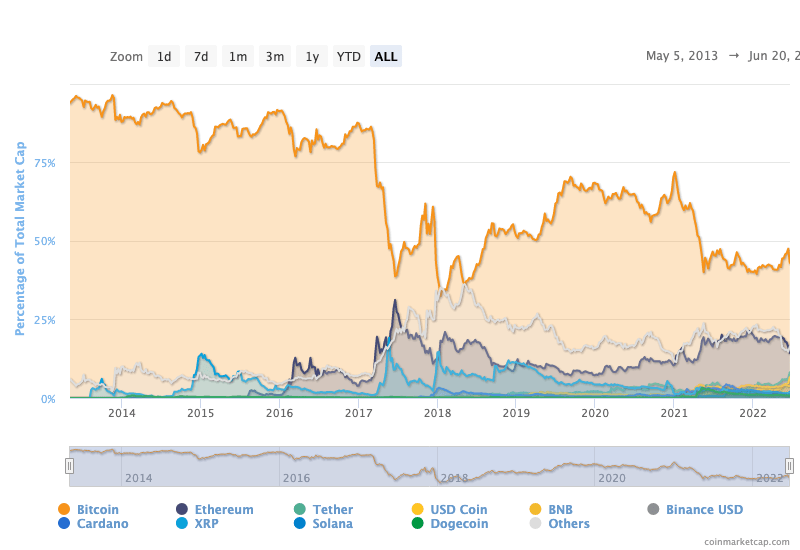Toggle the Others series legend label
800x550 pixels.
pos(568,523)
